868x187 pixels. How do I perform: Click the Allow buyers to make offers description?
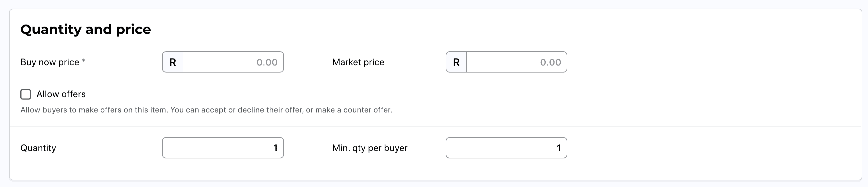point(206,110)
